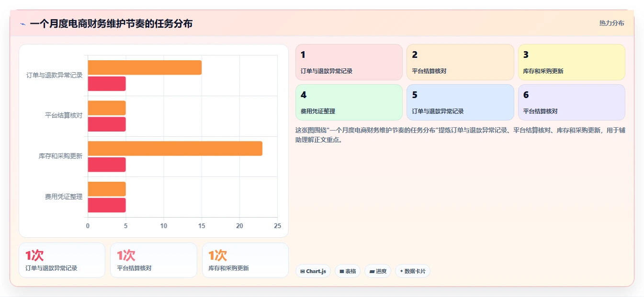Open card 2 平台结算核对

click(460, 62)
